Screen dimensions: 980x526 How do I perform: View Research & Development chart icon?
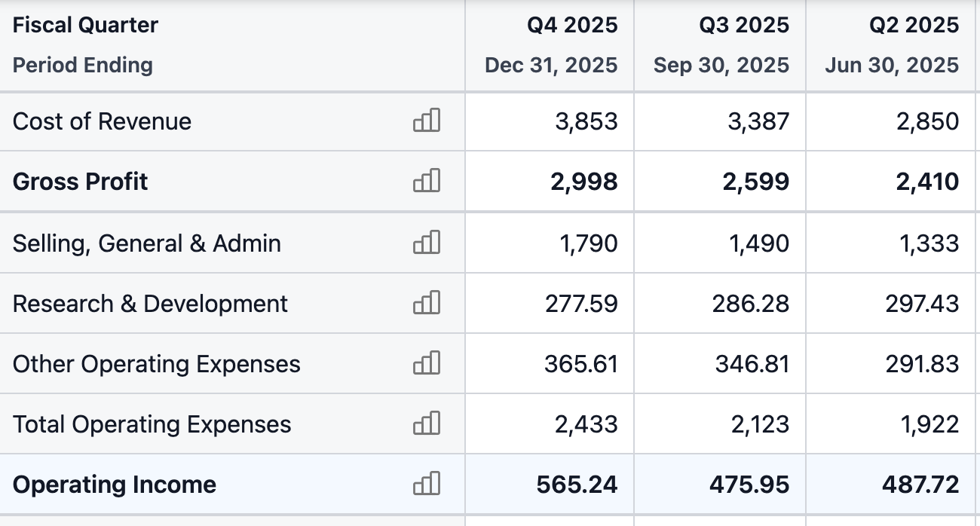tap(427, 303)
